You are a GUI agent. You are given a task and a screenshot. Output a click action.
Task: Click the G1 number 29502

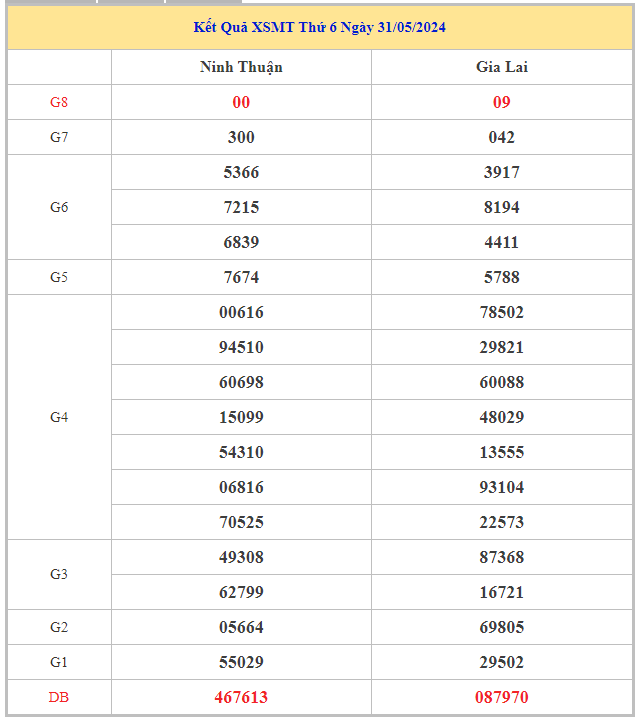(501, 662)
